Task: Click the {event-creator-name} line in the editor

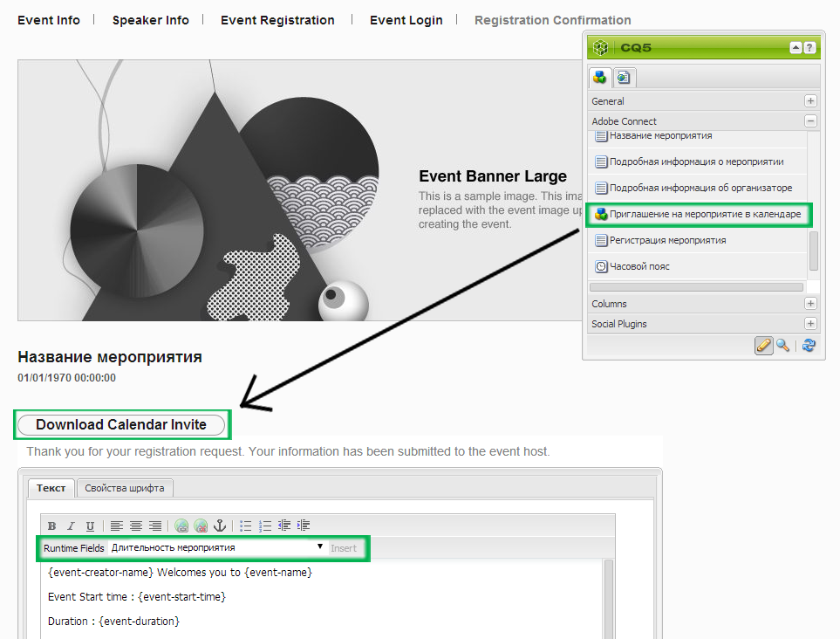Action: click(x=180, y=573)
